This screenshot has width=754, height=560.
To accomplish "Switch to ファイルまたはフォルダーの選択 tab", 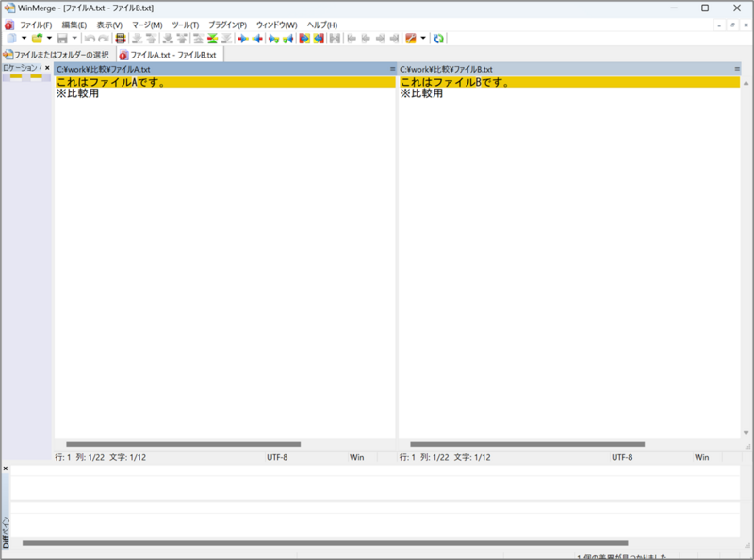I will tap(57, 55).
